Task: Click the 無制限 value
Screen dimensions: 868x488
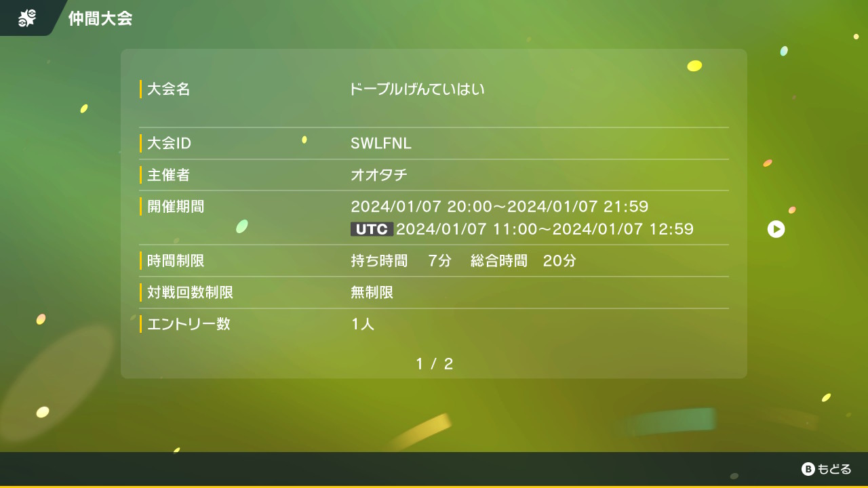Action: point(372,292)
